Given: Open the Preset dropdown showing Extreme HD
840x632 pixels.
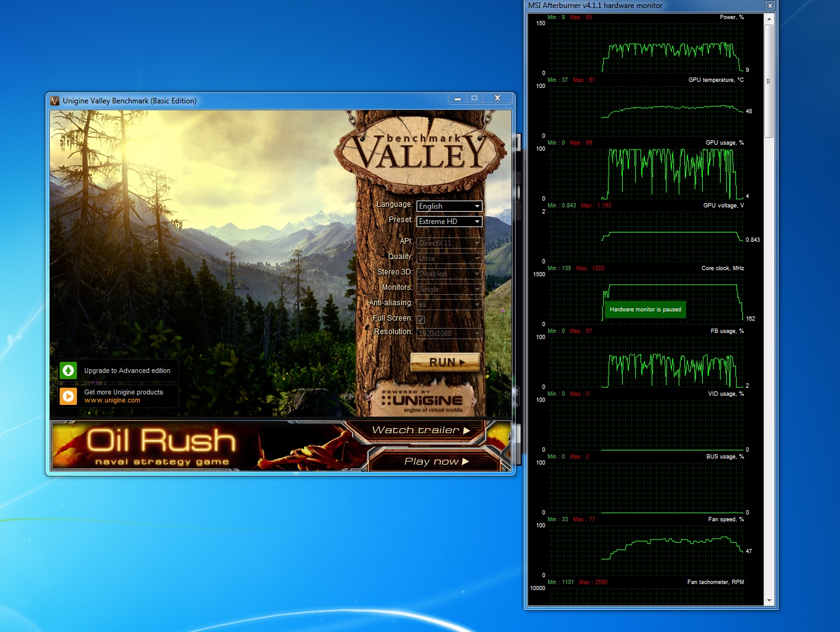Looking at the screenshot, I should [x=449, y=222].
